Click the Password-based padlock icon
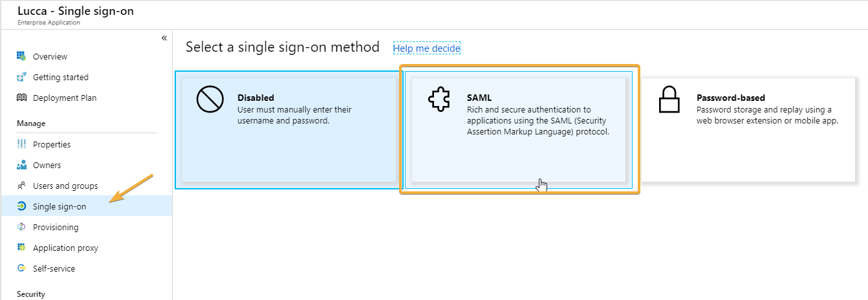The image size is (868, 300). pyautogui.click(x=669, y=100)
